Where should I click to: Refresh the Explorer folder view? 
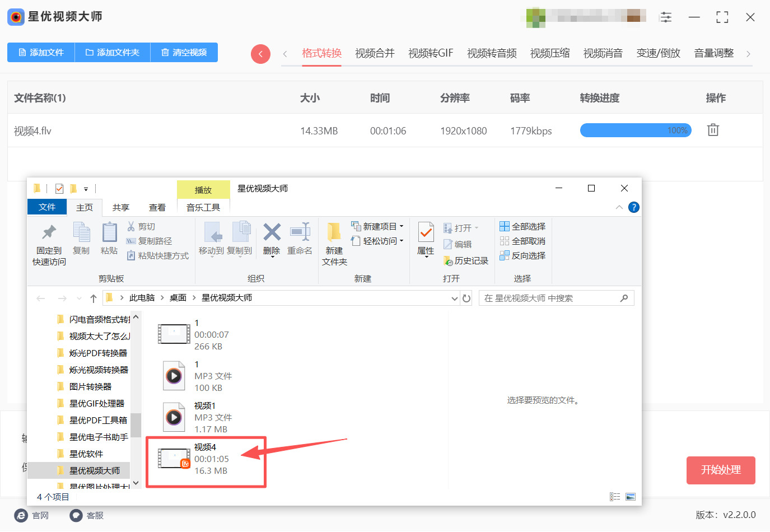pyautogui.click(x=466, y=298)
